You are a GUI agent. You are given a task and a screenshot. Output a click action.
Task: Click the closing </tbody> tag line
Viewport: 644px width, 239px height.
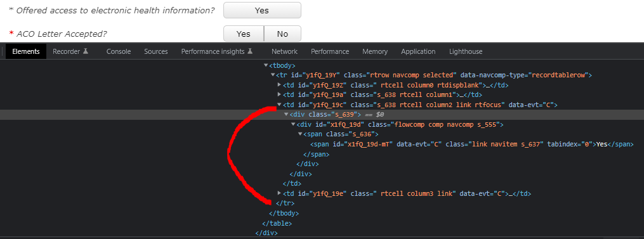tap(284, 213)
